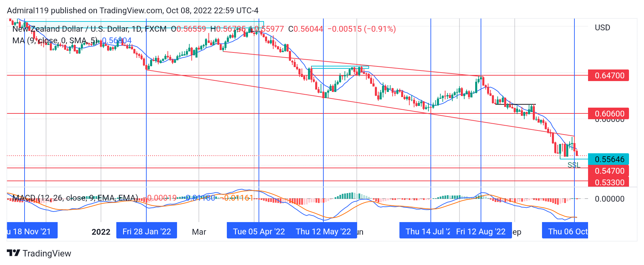Click the 'Thu 12 May '22' date marker
This screenshot has height=265, width=644.
(x=323, y=232)
